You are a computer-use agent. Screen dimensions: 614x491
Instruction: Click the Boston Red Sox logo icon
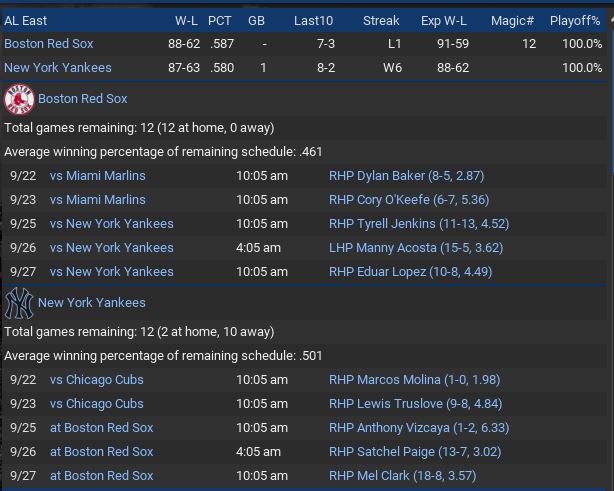coord(19,99)
